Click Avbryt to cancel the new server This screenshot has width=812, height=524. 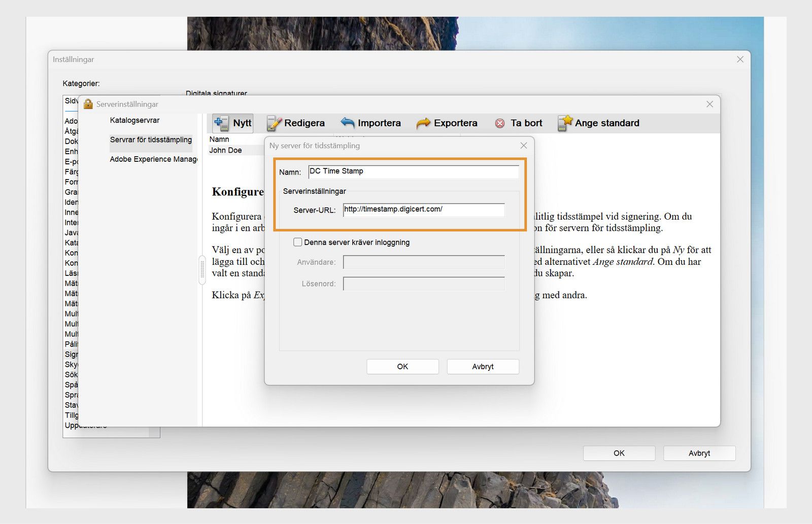[x=482, y=366]
